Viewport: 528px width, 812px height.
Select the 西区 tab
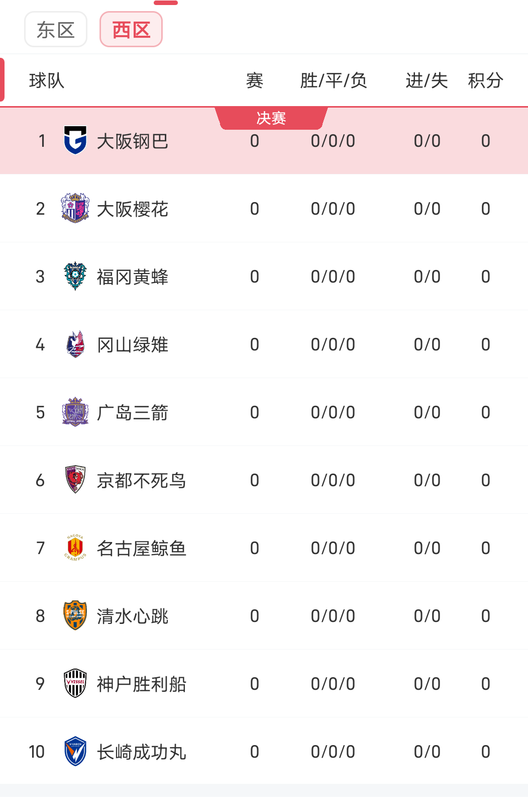pyautogui.click(x=131, y=30)
